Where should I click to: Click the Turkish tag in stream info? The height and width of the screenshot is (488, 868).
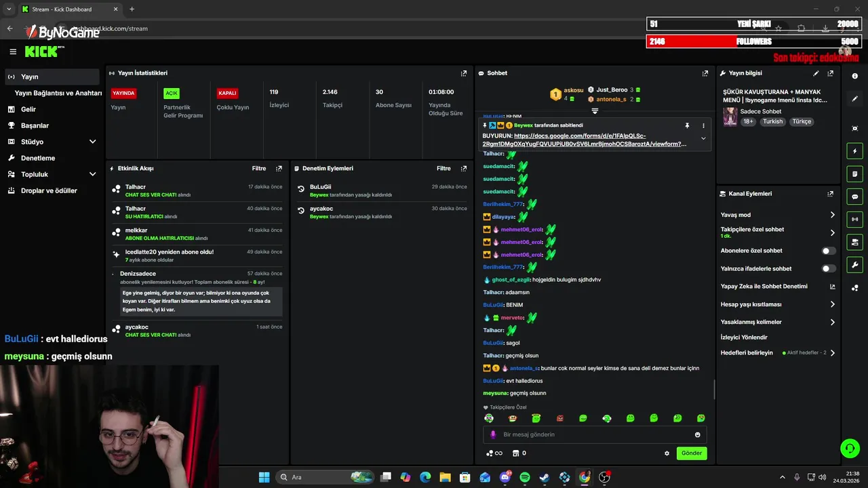coord(772,122)
